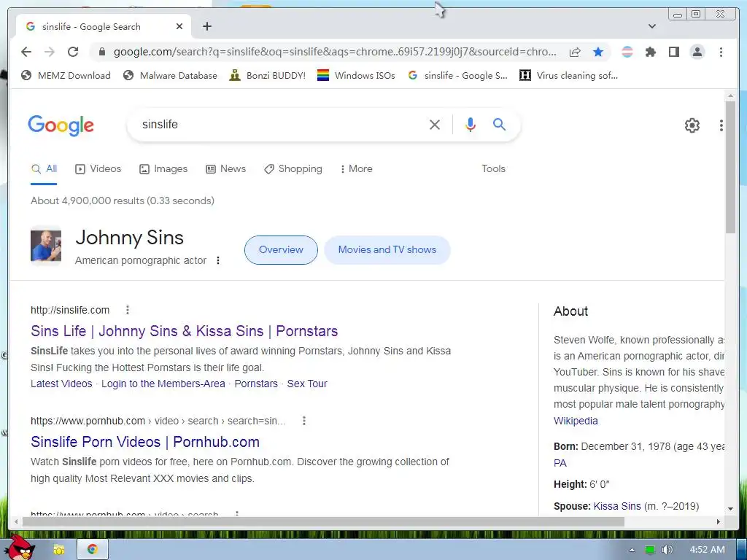747x560 pixels.
Task: Open Bonzi BUDDY! bookmark
Action: (x=267, y=75)
